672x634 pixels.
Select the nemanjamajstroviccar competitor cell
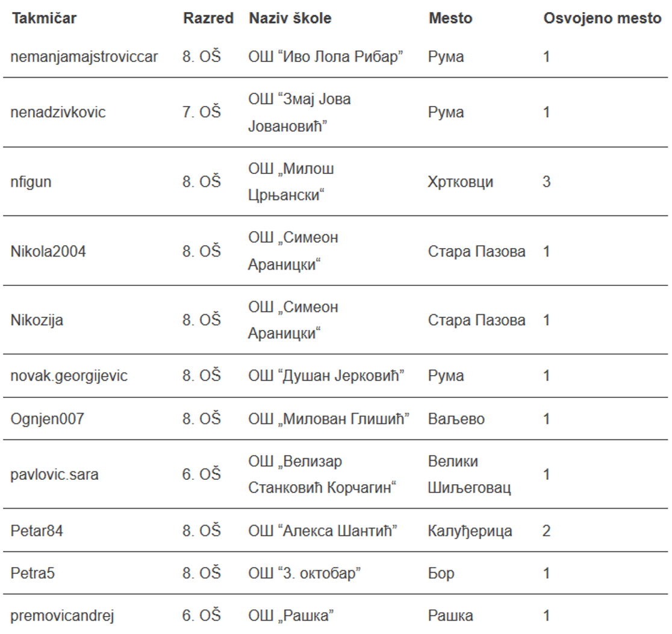(x=84, y=57)
